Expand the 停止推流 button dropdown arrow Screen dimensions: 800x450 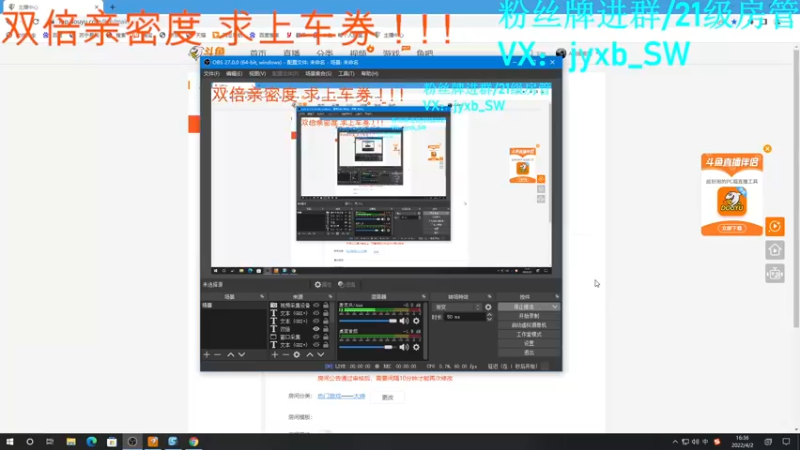[x=555, y=307]
